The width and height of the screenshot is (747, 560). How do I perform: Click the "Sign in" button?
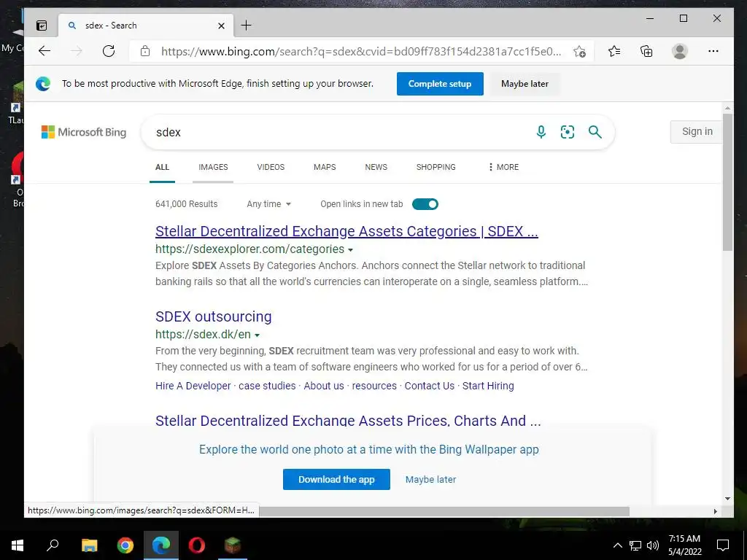click(x=697, y=131)
